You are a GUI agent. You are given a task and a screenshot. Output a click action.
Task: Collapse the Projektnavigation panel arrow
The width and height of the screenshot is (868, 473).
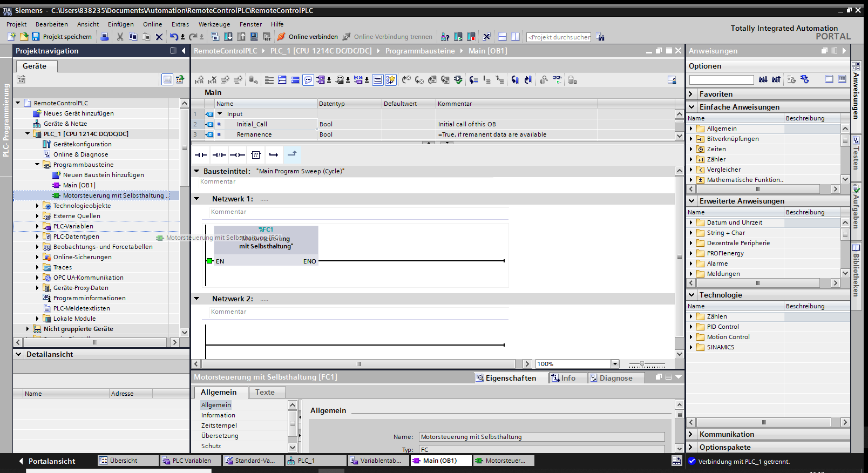pos(184,51)
